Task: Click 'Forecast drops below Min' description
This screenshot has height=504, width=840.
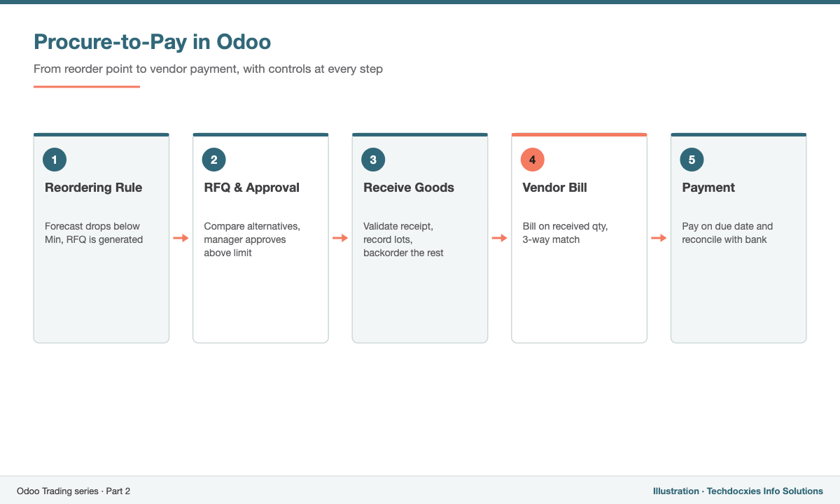Action: [94, 233]
